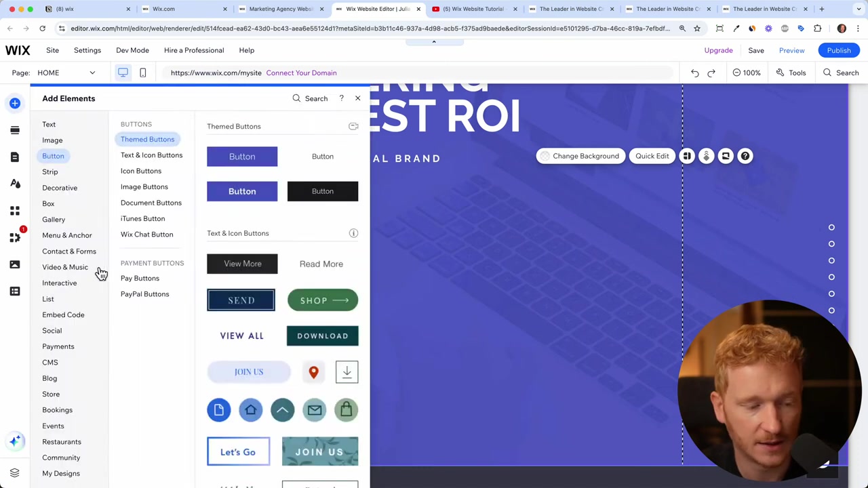
Task: Click Save in the top bar
Action: [756, 50]
